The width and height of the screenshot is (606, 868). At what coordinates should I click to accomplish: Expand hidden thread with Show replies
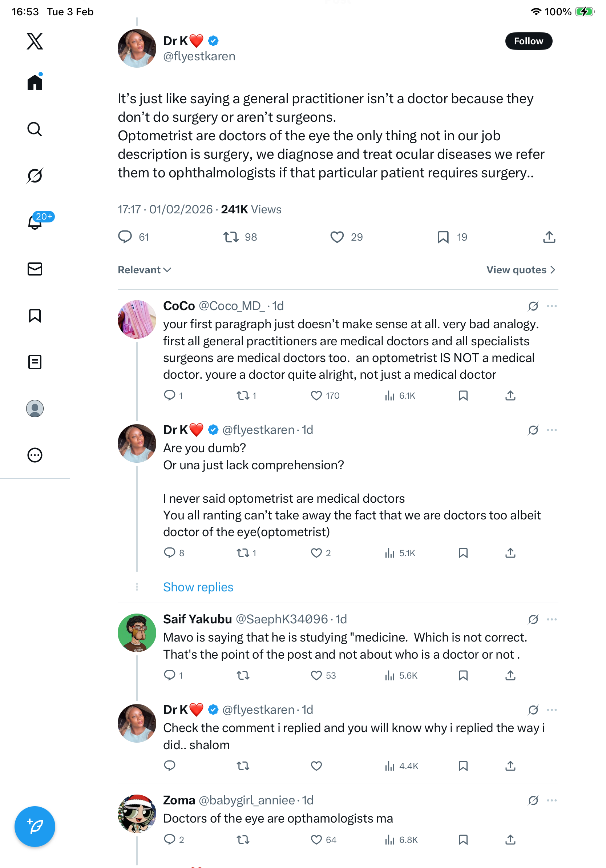198,587
